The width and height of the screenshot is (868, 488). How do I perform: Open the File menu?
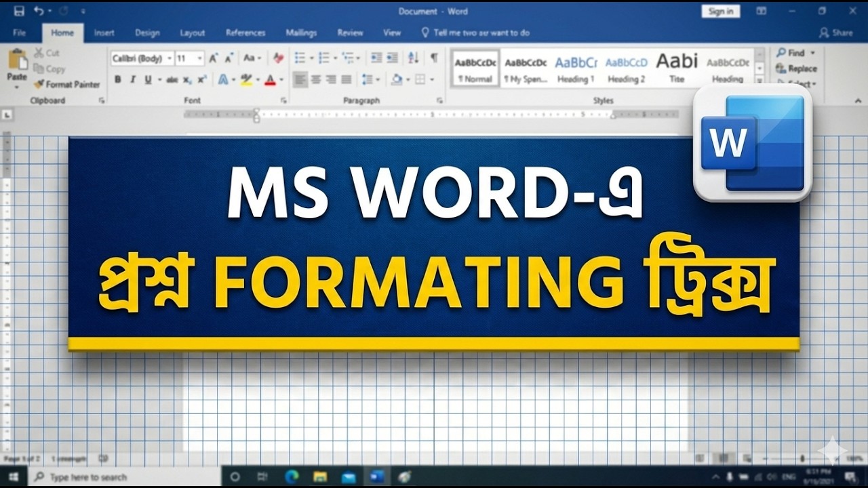pyautogui.click(x=20, y=33)
